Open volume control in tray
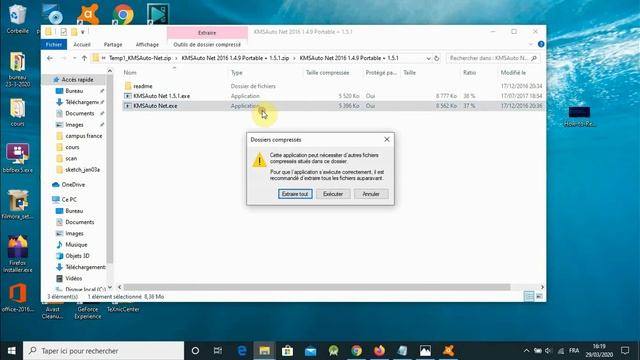This screenshot has width=640, height=360. (x=548, y=351)
